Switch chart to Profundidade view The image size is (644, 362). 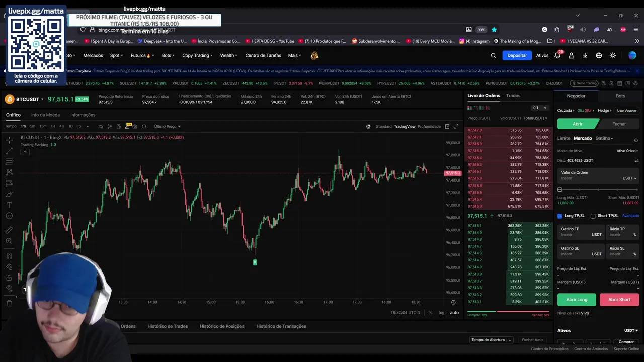point(429,126)
